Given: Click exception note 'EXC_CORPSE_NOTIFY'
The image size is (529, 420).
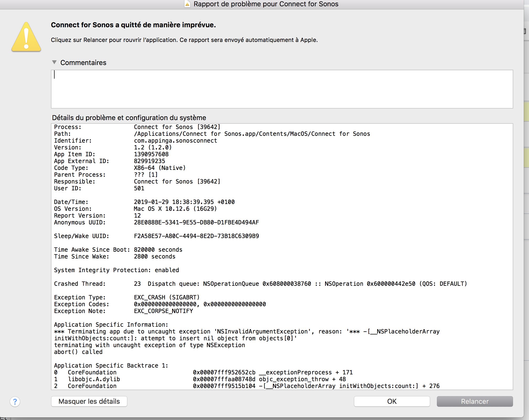Looking at the screenshot, I should coord(163,311).
